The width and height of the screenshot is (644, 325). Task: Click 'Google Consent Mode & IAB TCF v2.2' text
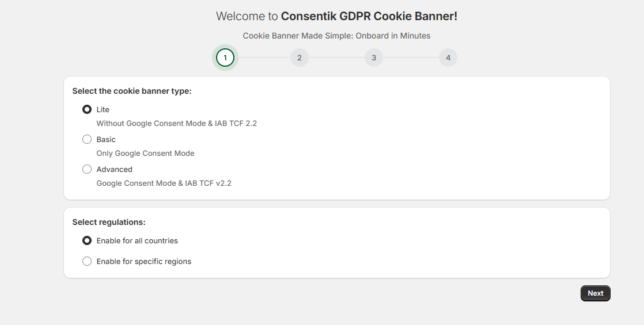pos(164,183)
